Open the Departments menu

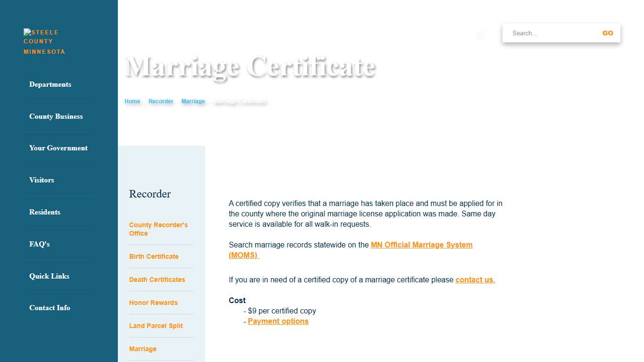[x=50, y=84]
